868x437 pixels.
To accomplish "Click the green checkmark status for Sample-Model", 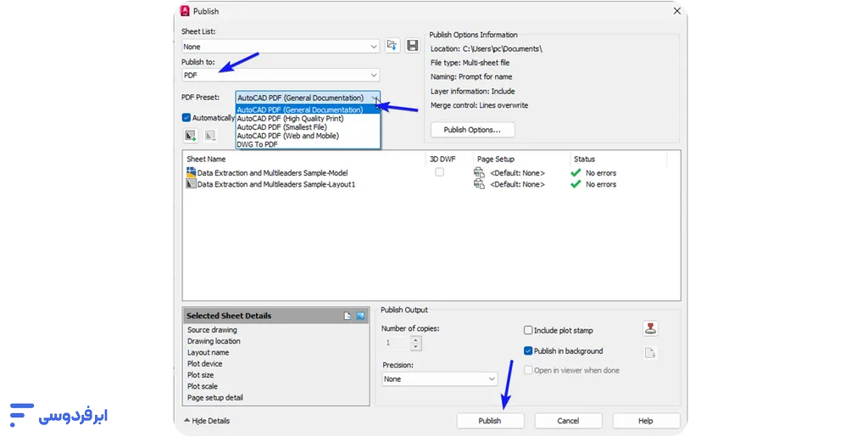I will coord(576,173).
